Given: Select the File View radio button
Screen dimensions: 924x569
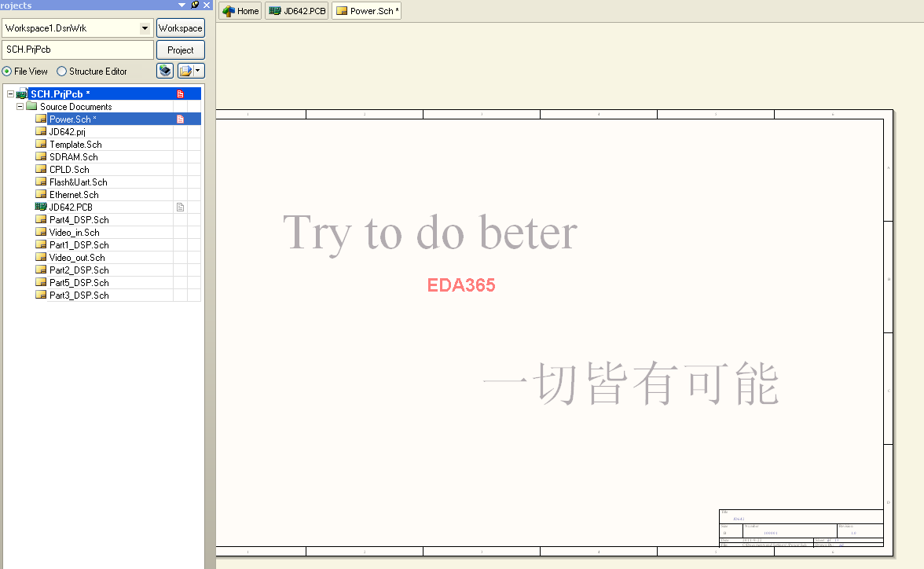Looking at the screenshot, I should [x=6, y=72].
